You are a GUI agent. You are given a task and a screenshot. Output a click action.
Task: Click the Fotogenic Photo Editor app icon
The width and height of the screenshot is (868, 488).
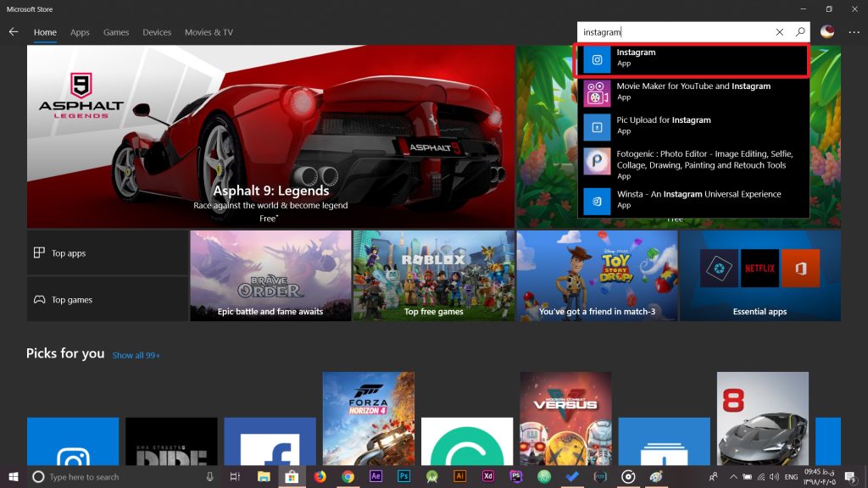[x=597, y=161]
